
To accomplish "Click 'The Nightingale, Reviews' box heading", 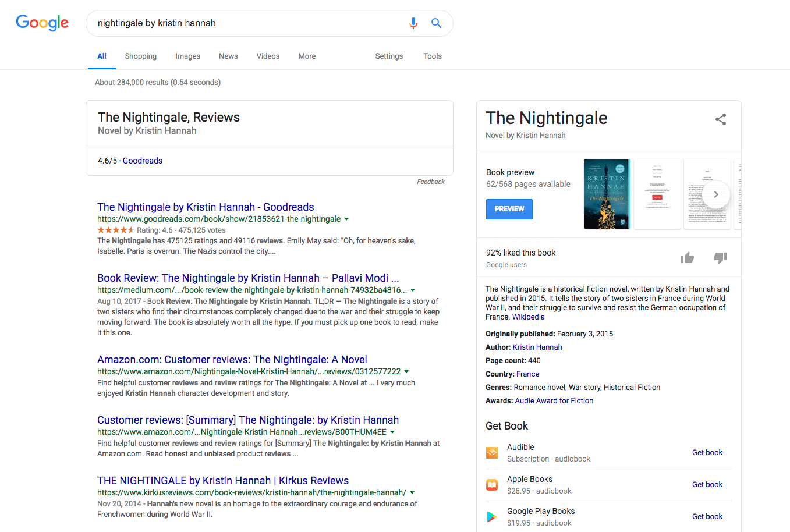I will coord(169,118).
